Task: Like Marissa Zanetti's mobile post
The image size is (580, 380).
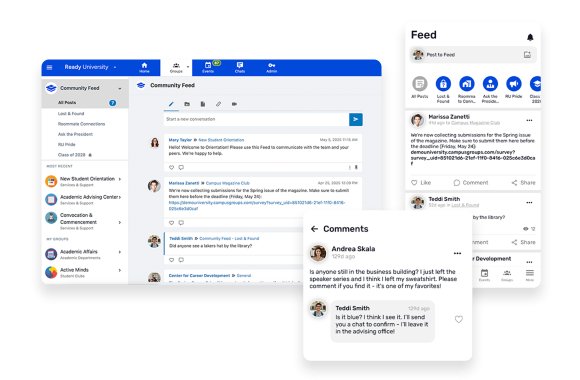Action: click(x=421, y=183)
